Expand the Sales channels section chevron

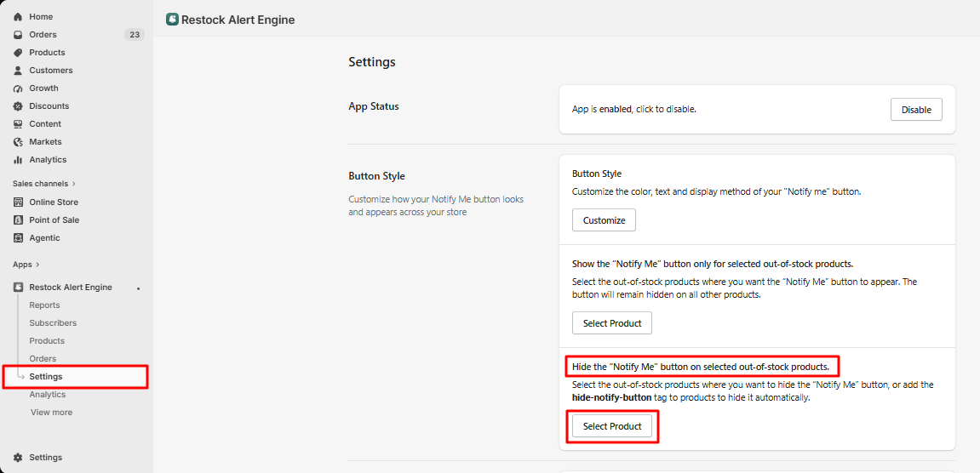[74, 184]
